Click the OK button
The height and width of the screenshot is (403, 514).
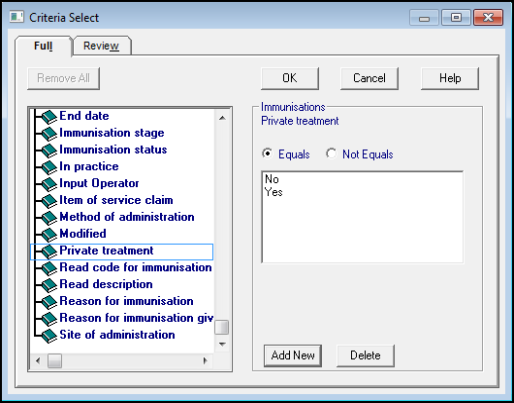[x=290, y=78]
